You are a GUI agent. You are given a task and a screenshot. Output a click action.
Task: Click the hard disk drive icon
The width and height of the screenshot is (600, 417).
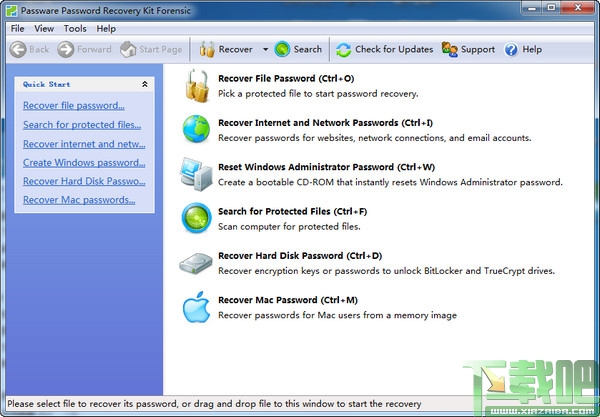(x=196, y=263)
